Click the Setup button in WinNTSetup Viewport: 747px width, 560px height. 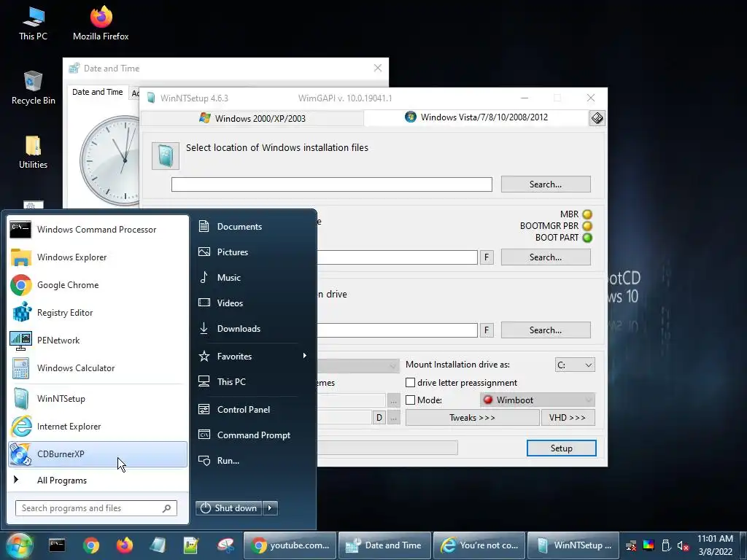click(x=561, y=448)
